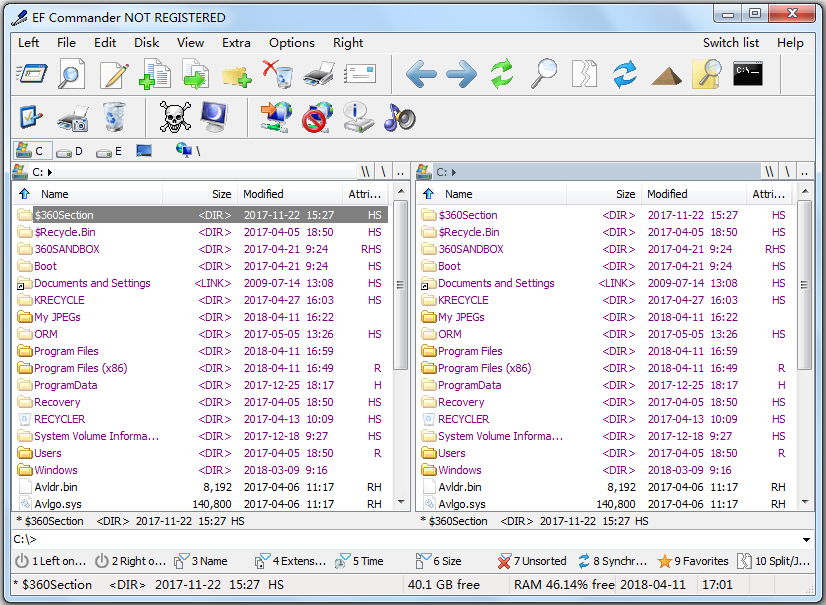This screenshot has width=826, height=605.
Task: Click the printer with camera icon
Action: [73, 118]
